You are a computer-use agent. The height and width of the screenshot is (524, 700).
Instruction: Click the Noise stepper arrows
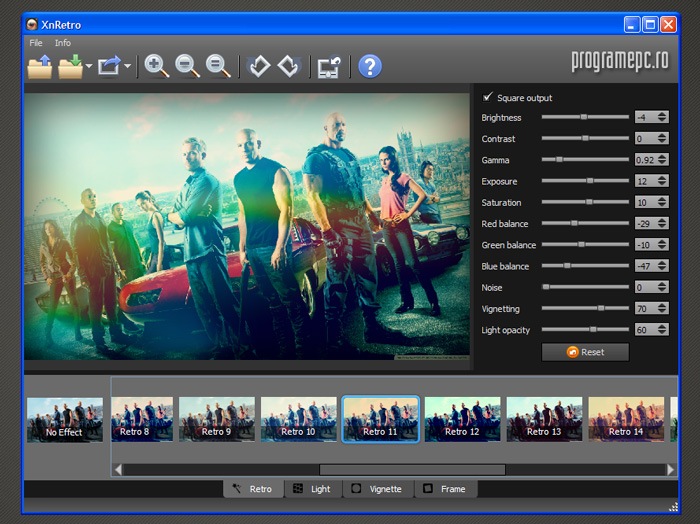662,287
